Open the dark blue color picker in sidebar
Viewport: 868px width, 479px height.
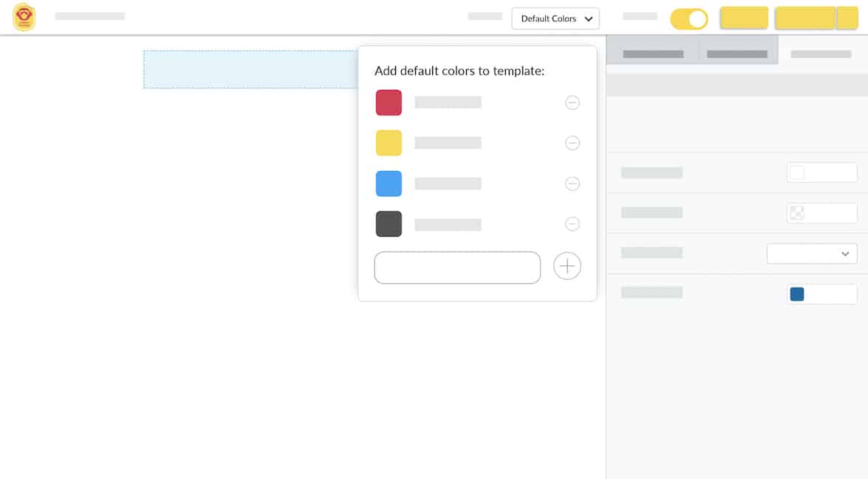tap(822, 294)
